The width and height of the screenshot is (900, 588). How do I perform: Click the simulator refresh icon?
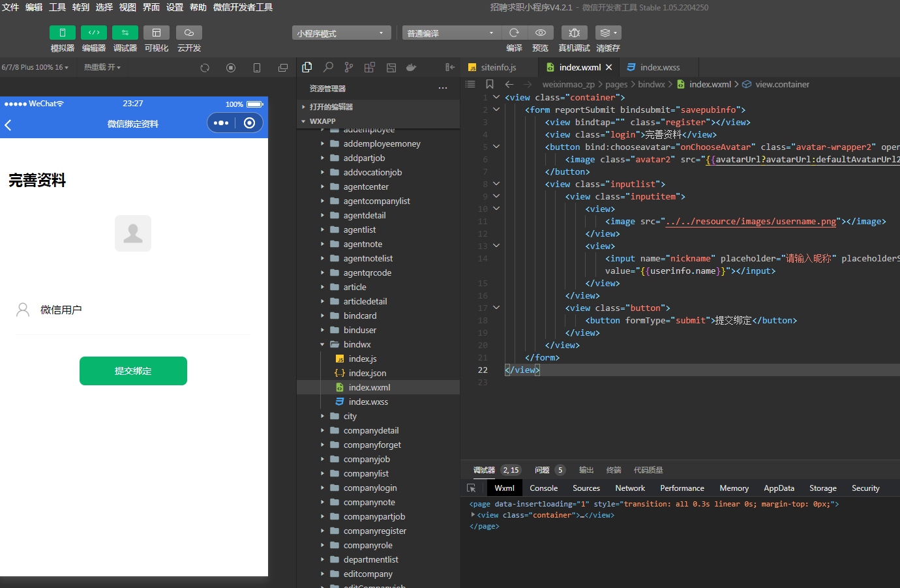pos(205,68)
